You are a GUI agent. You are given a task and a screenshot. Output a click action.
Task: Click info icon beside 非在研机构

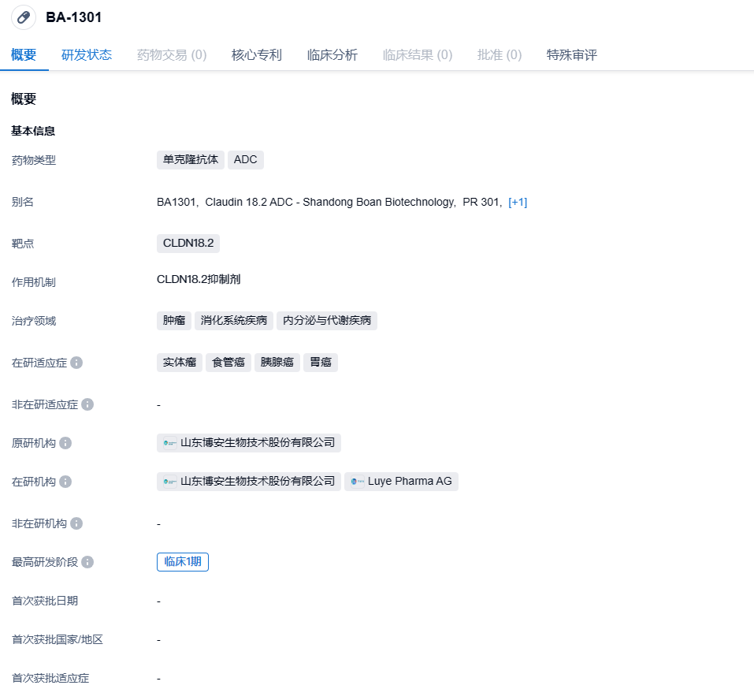(76, 523)
